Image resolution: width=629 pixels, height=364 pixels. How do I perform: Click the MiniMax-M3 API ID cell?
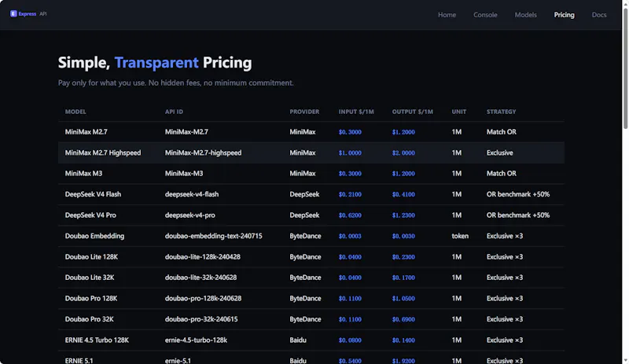pos(184,174)
